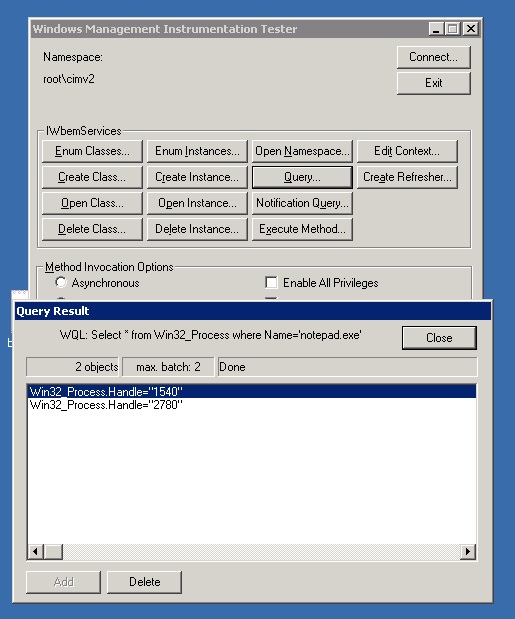Click the Create Class button
Viewport: 515px width, 619px height.
pyautogui.click(x=92, y=177)
